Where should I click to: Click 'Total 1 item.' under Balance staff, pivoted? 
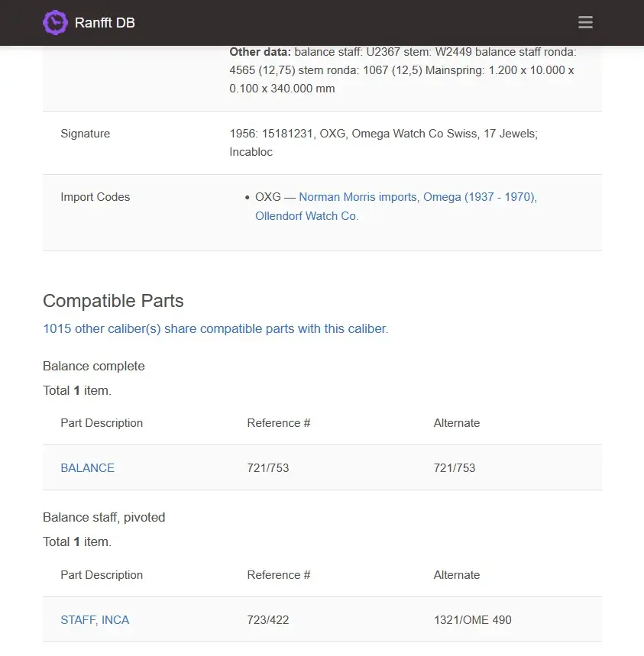point(77,541)
